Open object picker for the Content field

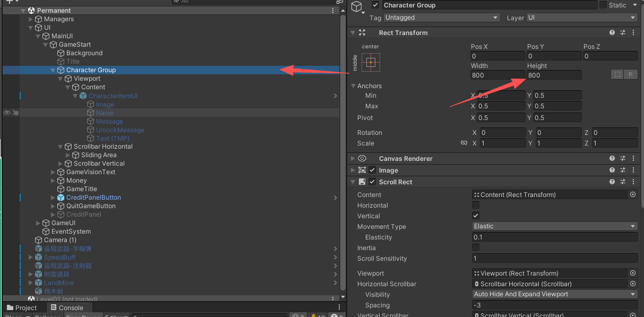(x=633, y=195)
